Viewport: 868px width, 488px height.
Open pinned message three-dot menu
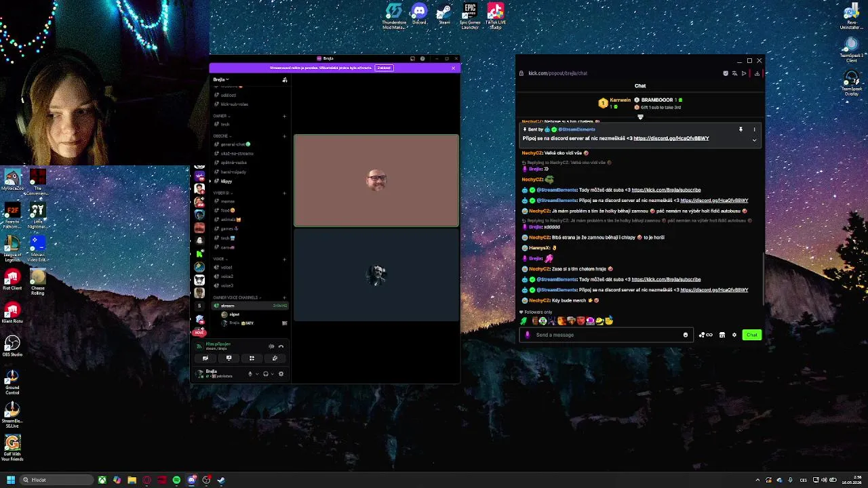click(x=754, y=129)
